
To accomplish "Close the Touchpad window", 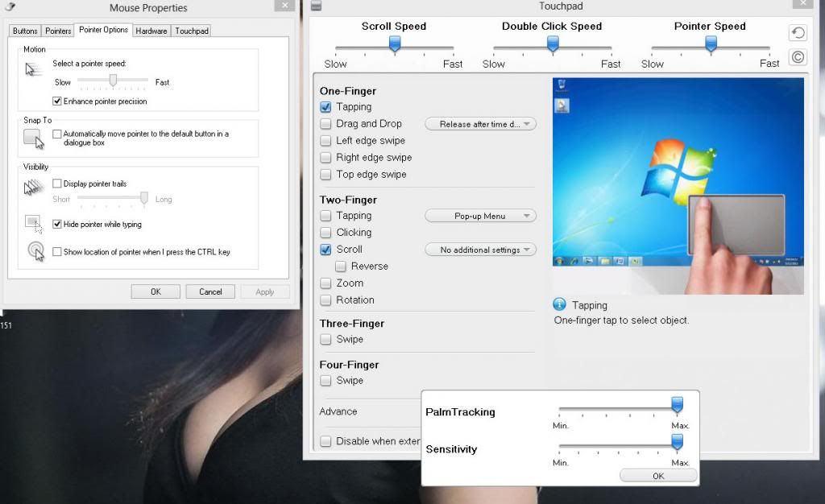I will coord(803,4).
